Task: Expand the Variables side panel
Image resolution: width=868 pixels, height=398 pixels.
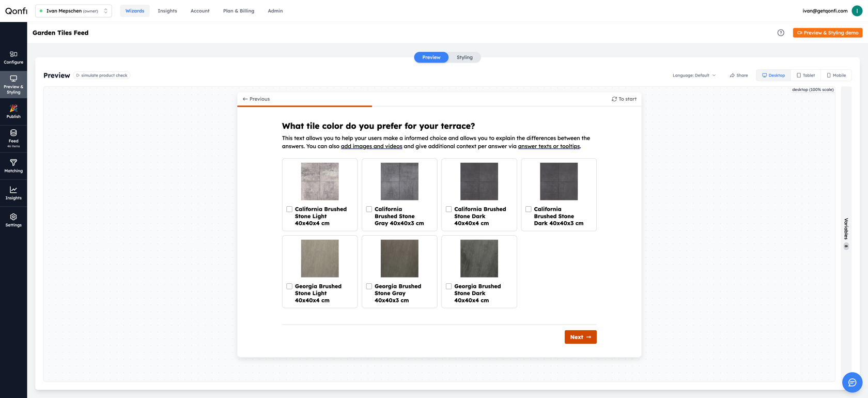Action: pyautogui.click(x=846, y=234)
